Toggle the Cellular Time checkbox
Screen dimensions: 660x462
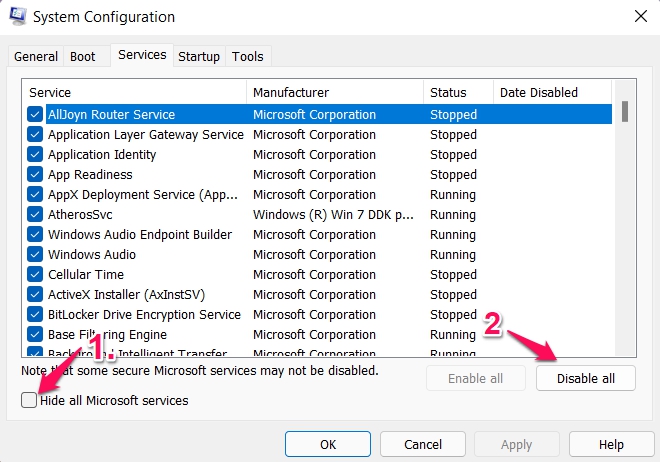point(35,274)
